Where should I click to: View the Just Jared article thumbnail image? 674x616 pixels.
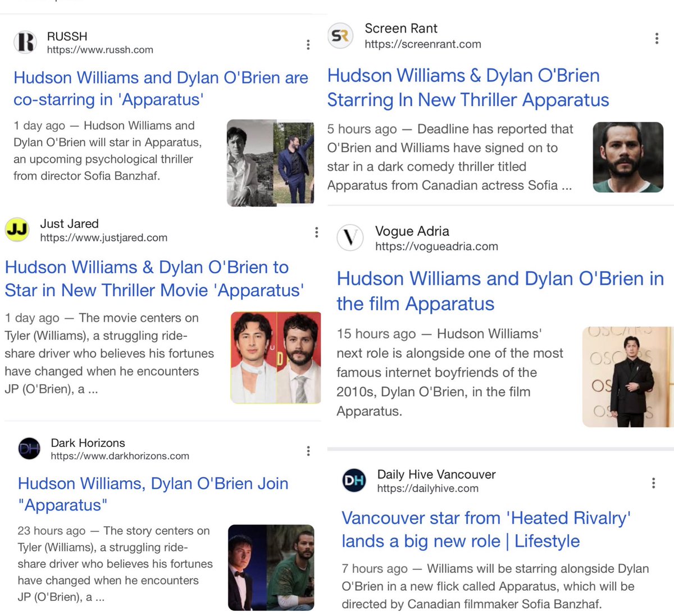tap(276, 357)
